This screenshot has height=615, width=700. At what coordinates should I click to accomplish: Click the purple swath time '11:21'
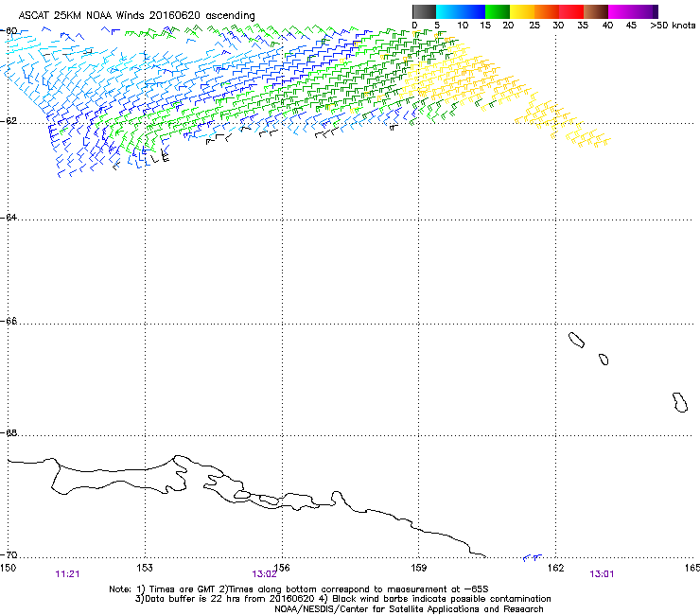(67, 574)
